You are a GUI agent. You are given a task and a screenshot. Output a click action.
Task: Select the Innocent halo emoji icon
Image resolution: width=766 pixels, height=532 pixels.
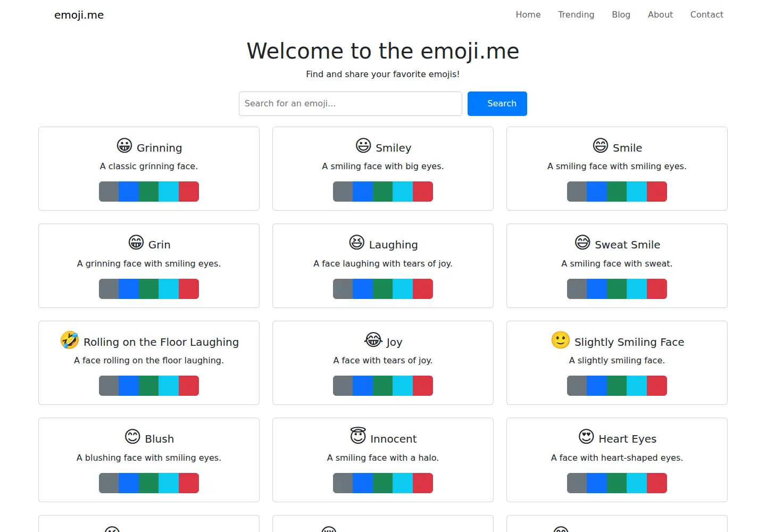(358, 436)
